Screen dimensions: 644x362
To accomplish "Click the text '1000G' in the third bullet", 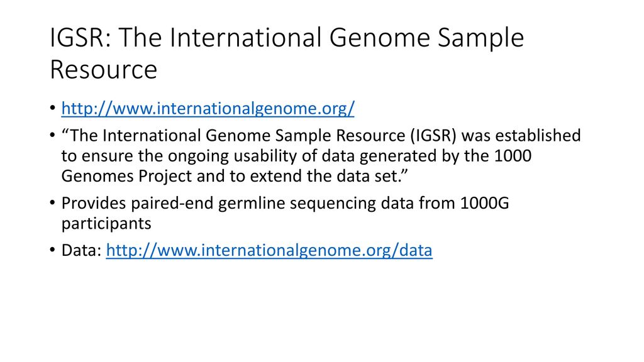I will point(485,203).
